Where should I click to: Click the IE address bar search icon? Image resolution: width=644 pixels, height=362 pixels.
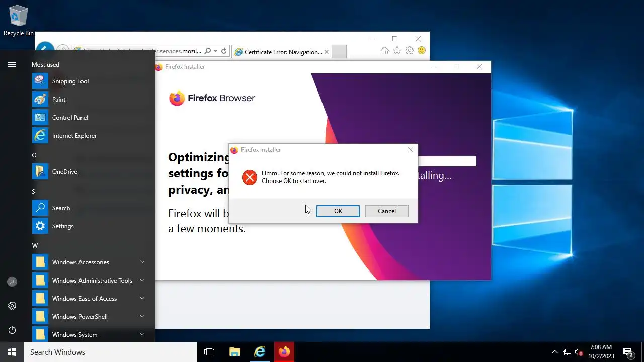(208, 51)
